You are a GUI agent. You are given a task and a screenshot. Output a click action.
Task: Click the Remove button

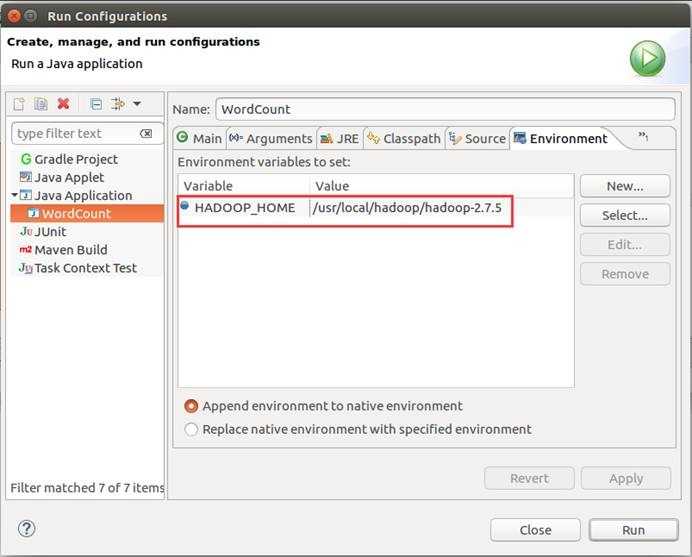point(625,274)
